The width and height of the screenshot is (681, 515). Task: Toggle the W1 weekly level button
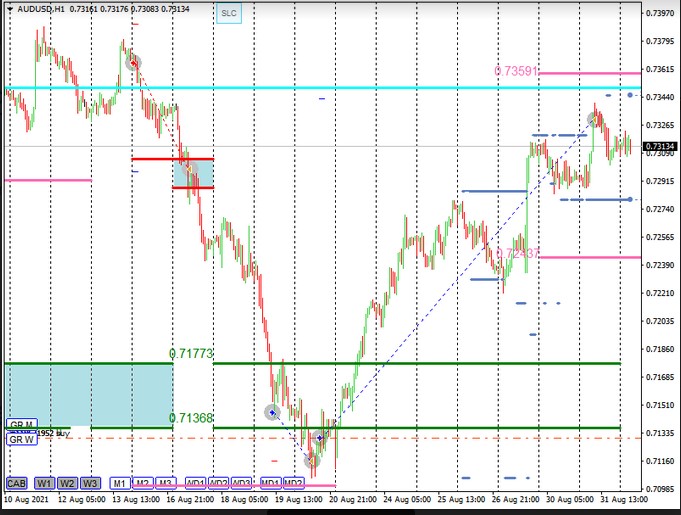[45, 483]
